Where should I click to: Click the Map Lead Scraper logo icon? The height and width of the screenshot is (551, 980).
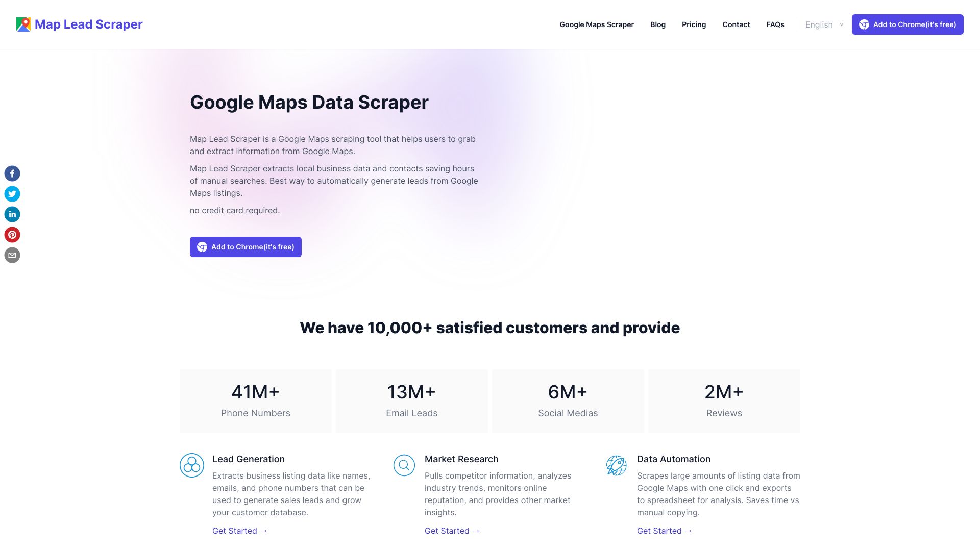click(23, 24)
